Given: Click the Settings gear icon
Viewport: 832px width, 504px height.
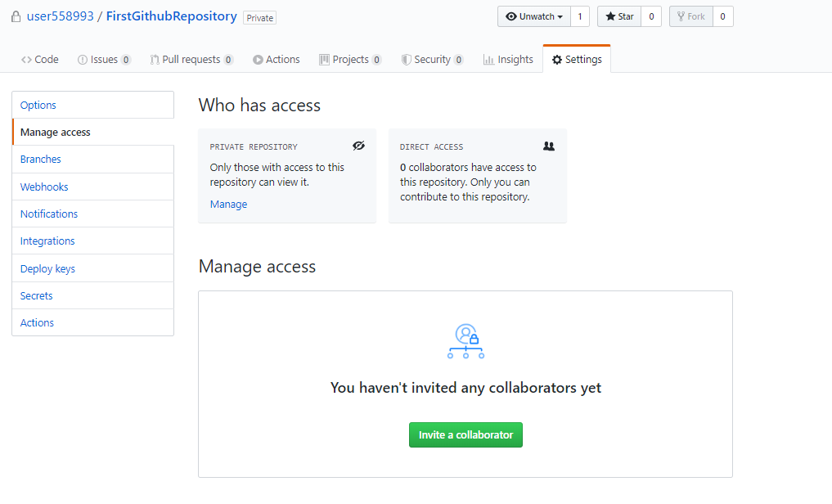Looking at the screenshot, I should (x=557, y=60).
